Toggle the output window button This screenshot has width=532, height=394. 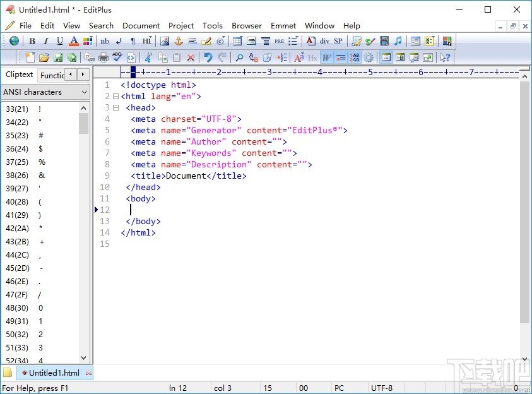[x=414, y=57]
